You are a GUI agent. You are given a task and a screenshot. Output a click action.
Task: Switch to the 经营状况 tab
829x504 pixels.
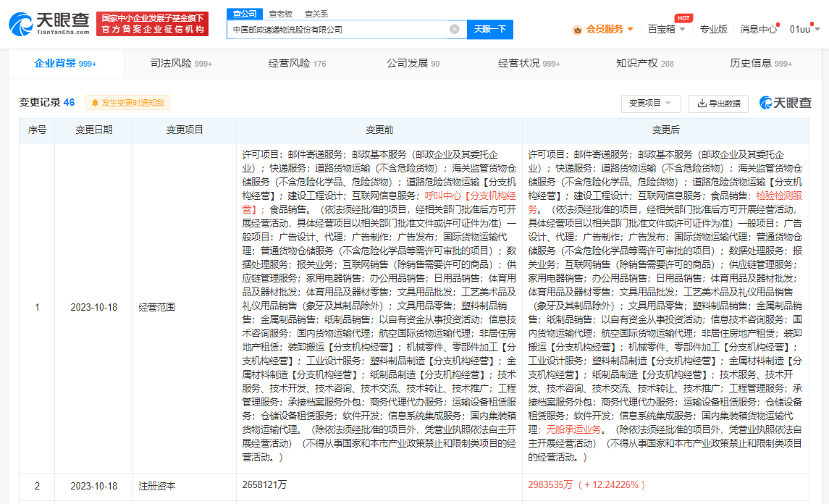[529, 64]
